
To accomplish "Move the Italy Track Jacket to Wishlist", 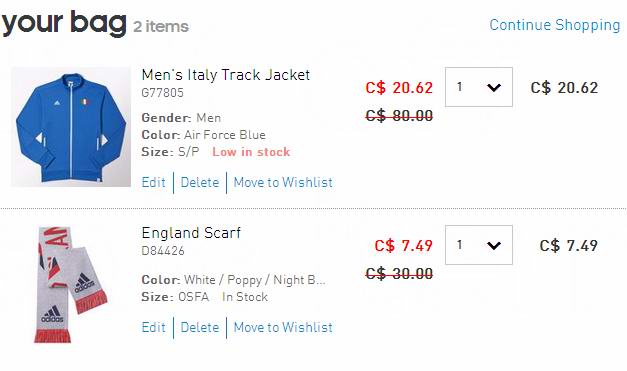I will [283, 182].
